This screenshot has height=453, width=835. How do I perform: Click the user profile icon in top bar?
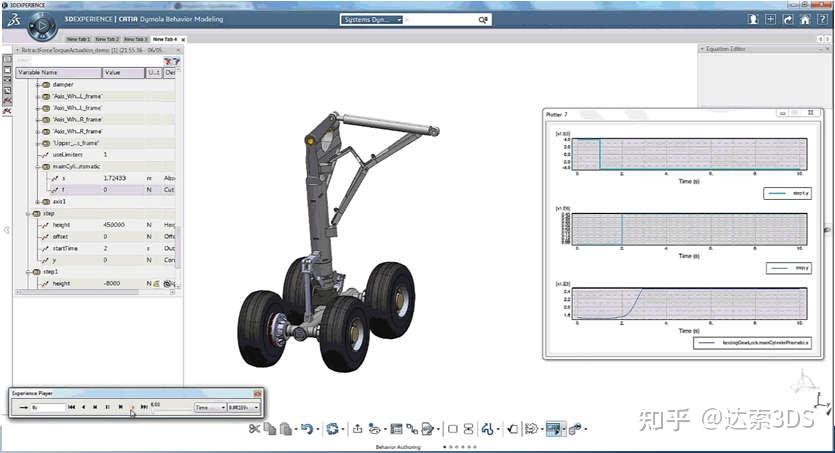pos(751,19)
